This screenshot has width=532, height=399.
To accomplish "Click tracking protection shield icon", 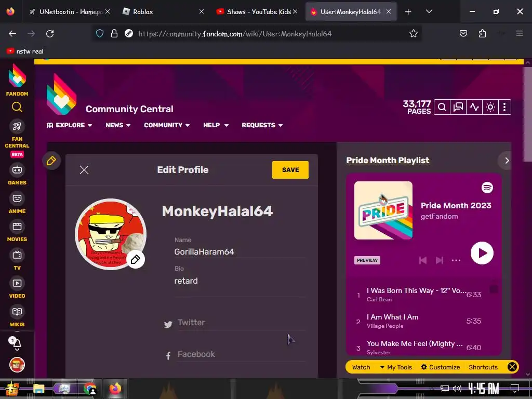I will (x=100, y=33).
